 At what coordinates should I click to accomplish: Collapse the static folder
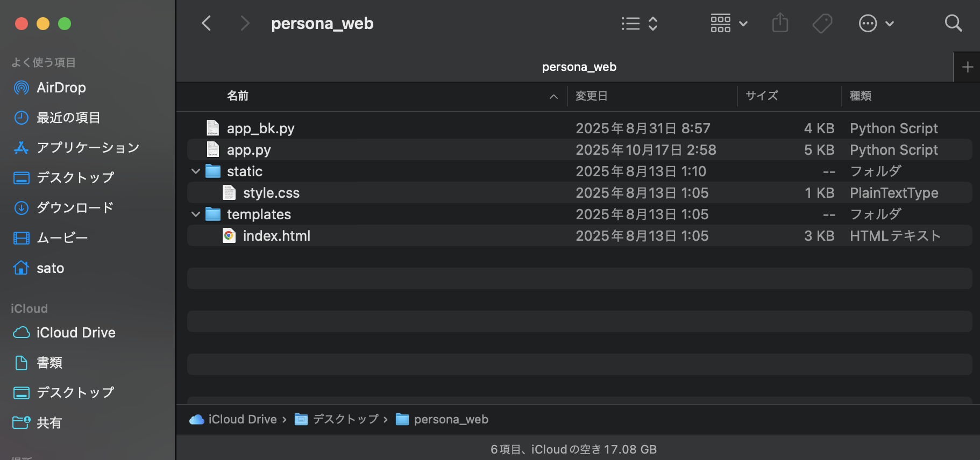tap(196, 171)
